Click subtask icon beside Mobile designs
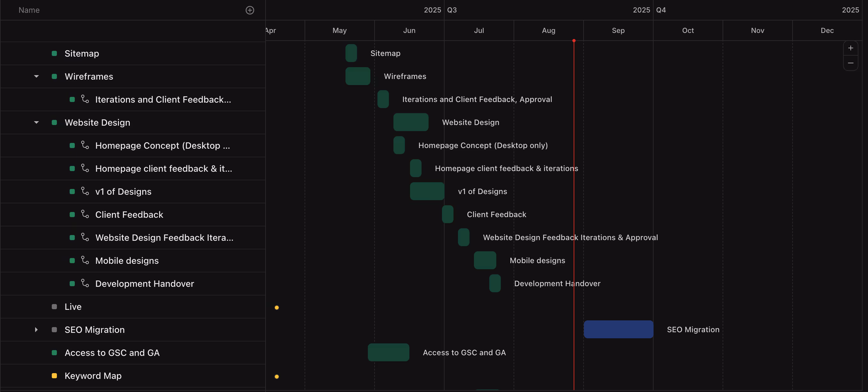Image resolution: width=868 pixels, height=392 pixels. [x=85, y=261]
